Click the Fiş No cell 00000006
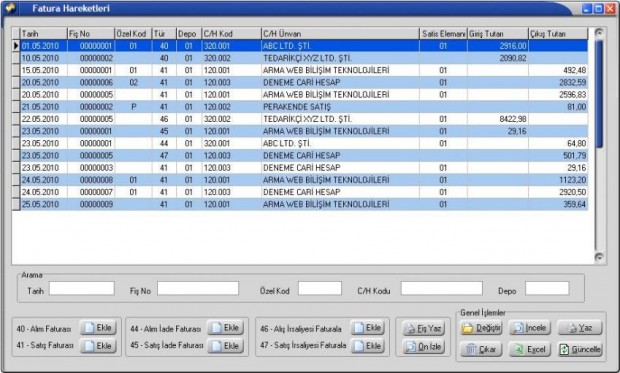620x373 pixels. pyautogui.click(x=91, y=82)
